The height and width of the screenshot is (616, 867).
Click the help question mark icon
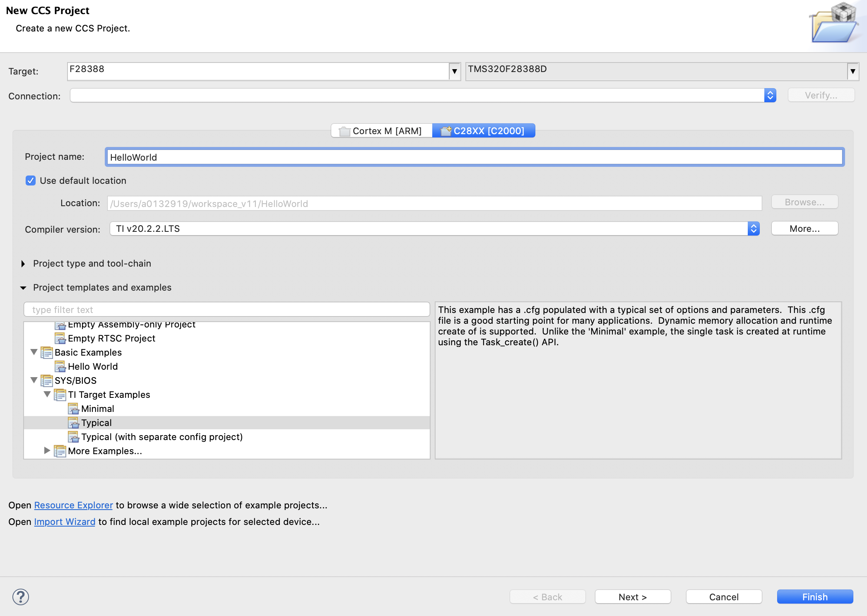coord(20,597)
